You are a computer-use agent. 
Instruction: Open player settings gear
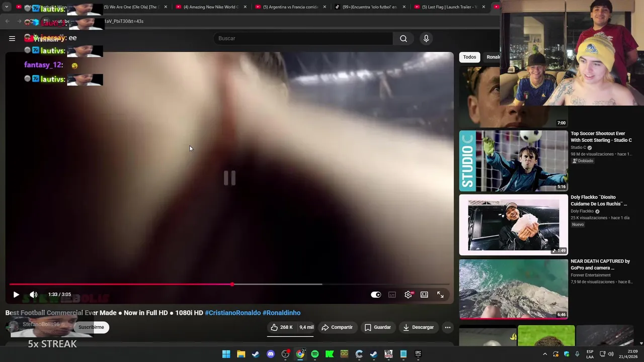coord(408,295)
